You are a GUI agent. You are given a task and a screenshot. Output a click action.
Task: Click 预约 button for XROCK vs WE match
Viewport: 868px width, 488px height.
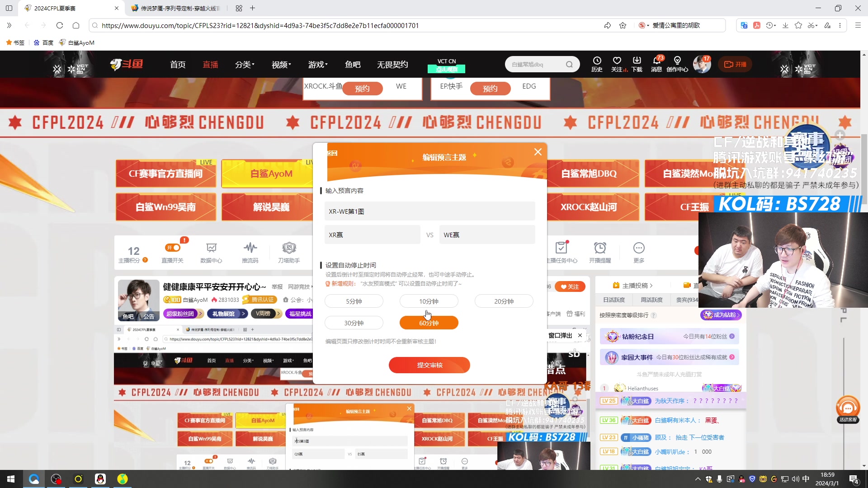[x=362, y=89]
